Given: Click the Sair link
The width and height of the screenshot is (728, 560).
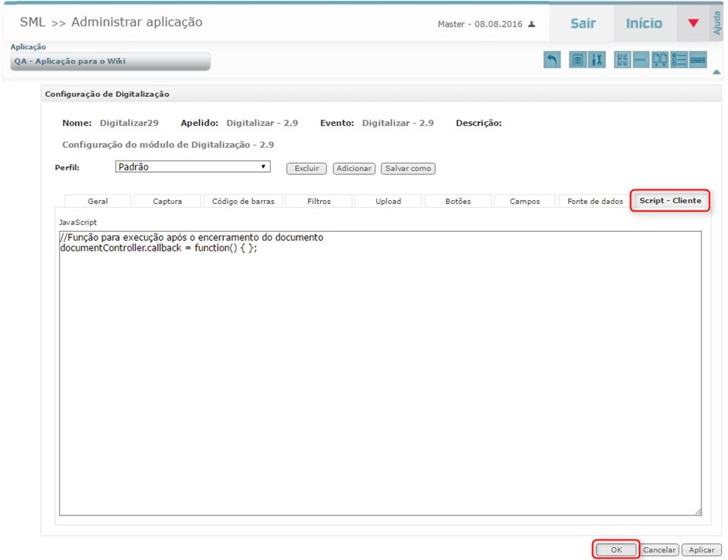Looking at the screenshot, I should click(582, 23).
